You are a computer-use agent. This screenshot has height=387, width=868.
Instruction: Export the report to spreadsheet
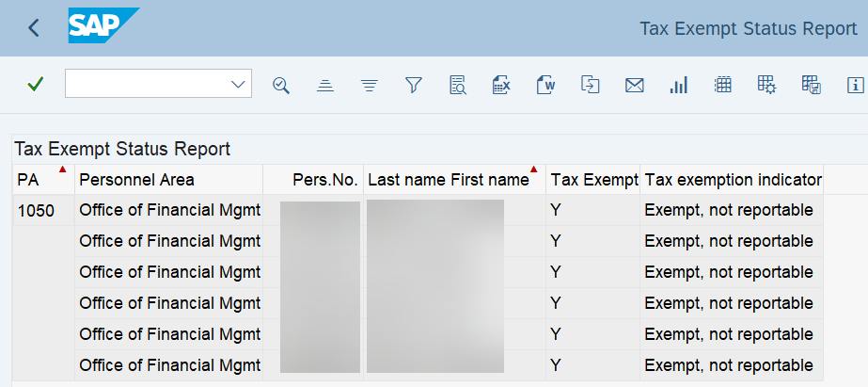tap(501, 85)
